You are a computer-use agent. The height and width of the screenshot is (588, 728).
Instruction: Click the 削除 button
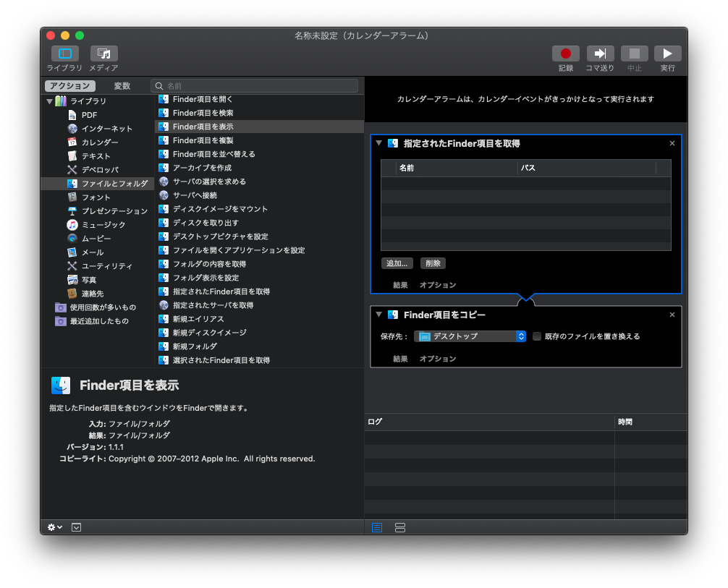(433, 263)
